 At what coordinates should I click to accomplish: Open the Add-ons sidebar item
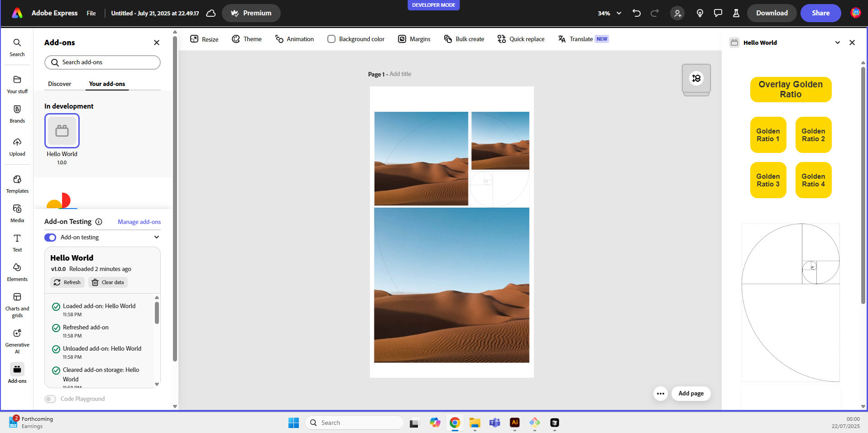(x=17, y=373)
